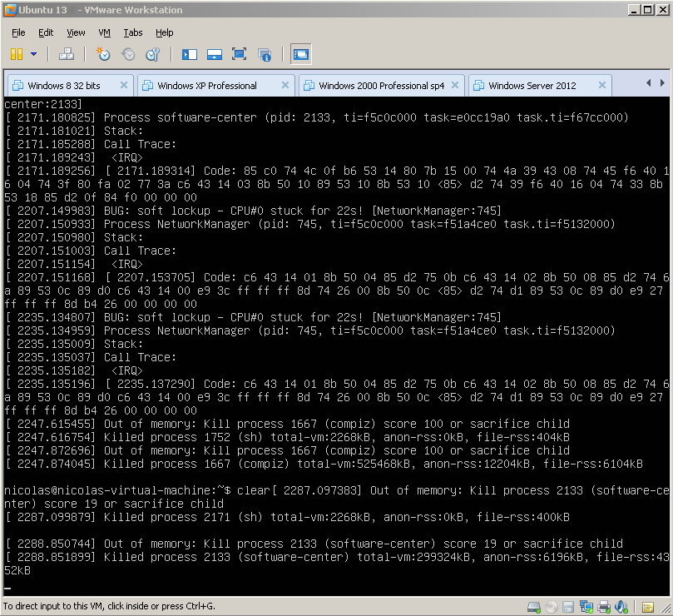Open the message log notes icon

click(x=648, y=607)
